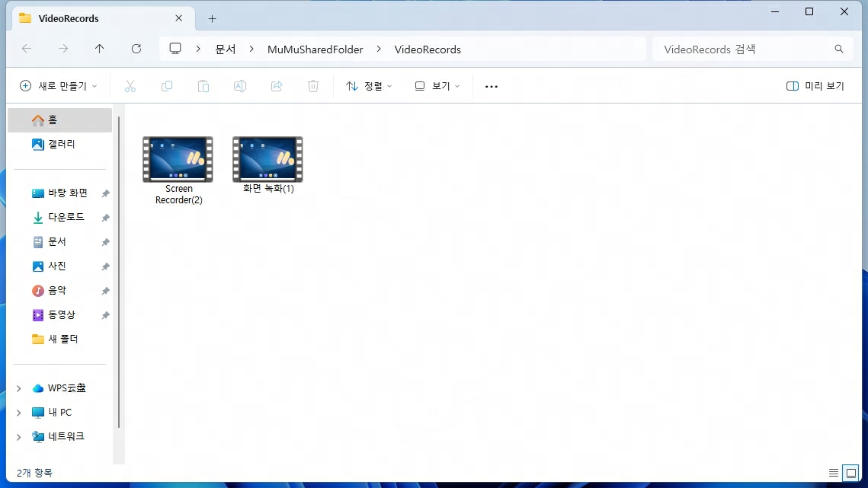Viewport: 868px width, 488px height.
Task: Navigate up one folder level
Action: (x=100, y=49)
